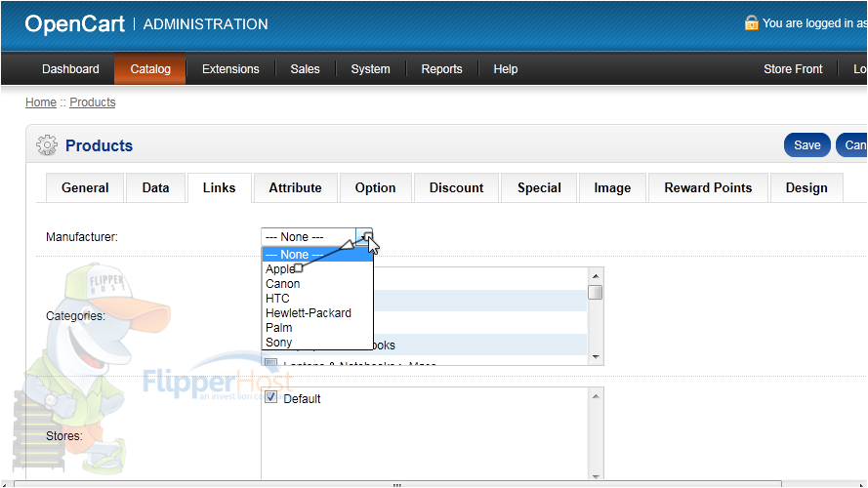868x488 pixels.
Task: Follow the Home breadcrumb link
Action: (x=41, y=102)
